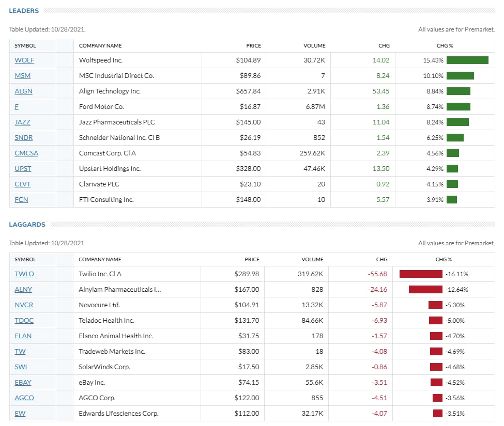The image size is (504, 426).
Task: Click Edwards Lifesciences Corp. name
Action: tap(118, 414)
